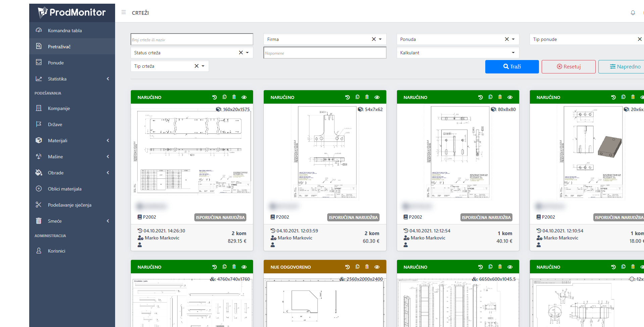Toggle eye icon on 54x7x62 card
The image size is (644, 327).
(377, 97)
